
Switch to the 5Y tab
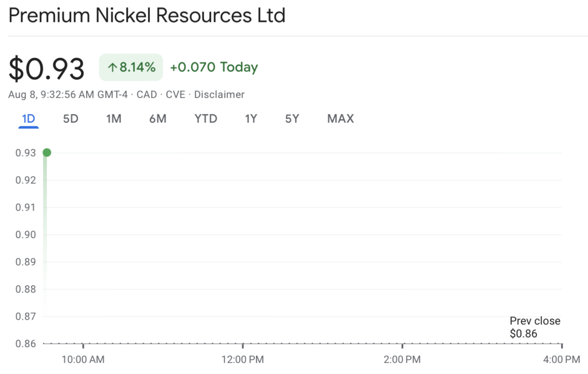point(292,119)
